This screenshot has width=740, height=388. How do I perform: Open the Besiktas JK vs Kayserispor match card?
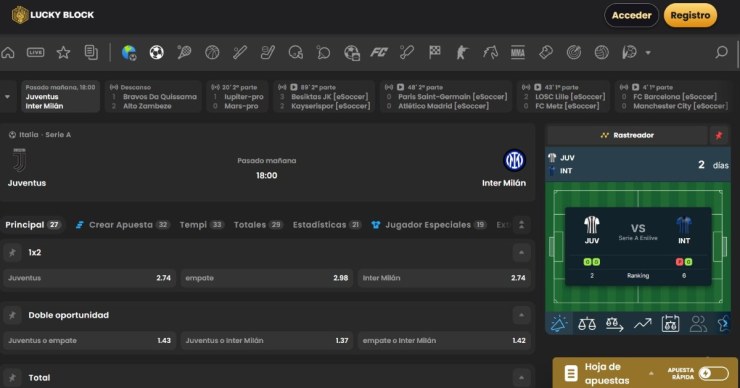tap(324, 97)
